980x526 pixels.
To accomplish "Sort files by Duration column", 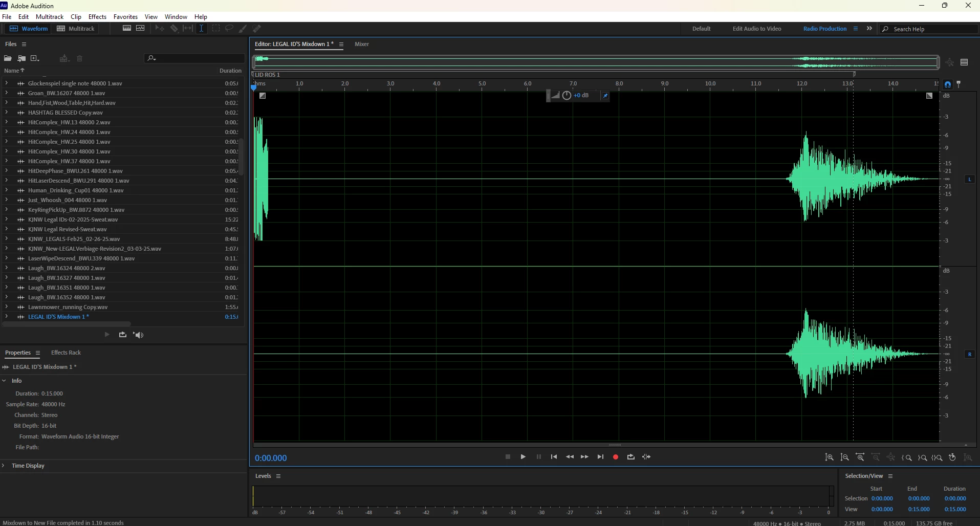I will pos(230,71).
